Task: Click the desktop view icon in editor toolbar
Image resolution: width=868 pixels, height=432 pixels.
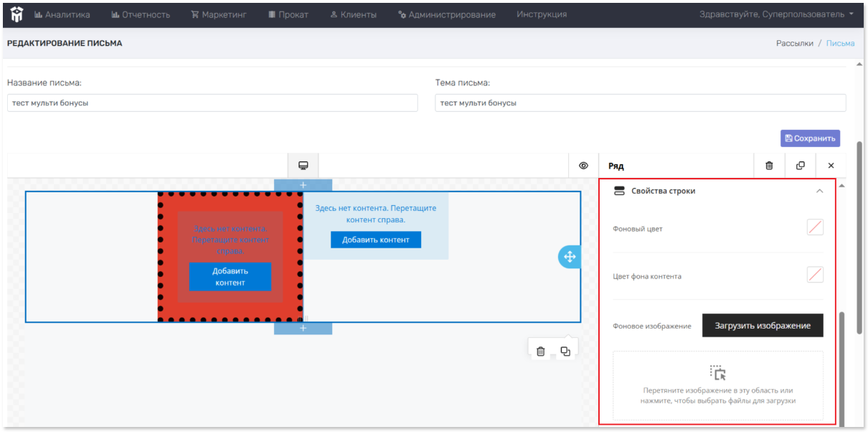Action: [x=303, y=166]
